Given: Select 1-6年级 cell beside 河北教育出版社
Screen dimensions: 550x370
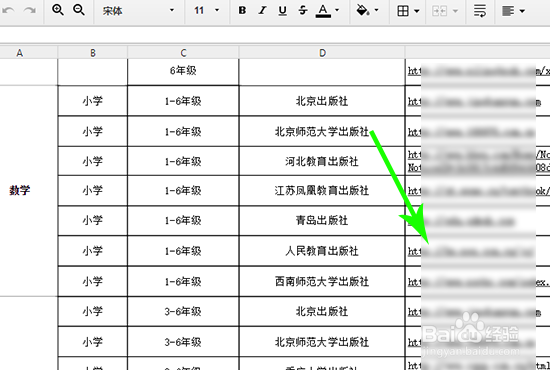Looking at the screenshot, I should click(x=183, y=161).
